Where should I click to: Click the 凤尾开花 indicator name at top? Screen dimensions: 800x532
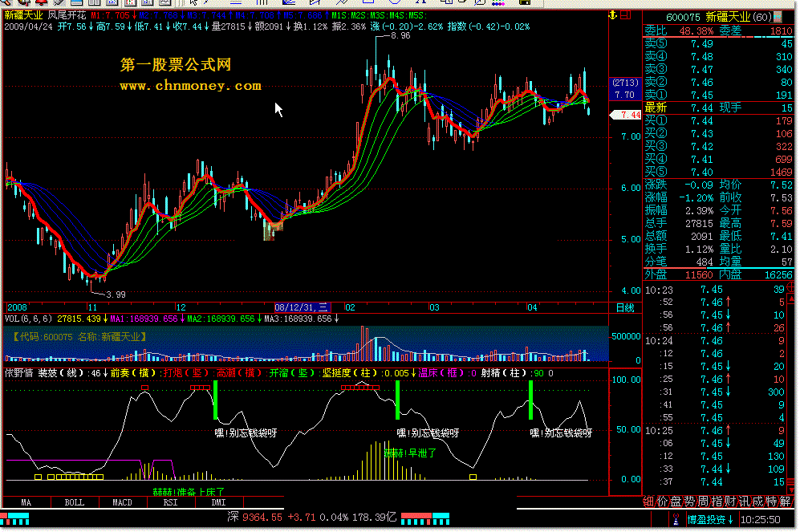67,15
